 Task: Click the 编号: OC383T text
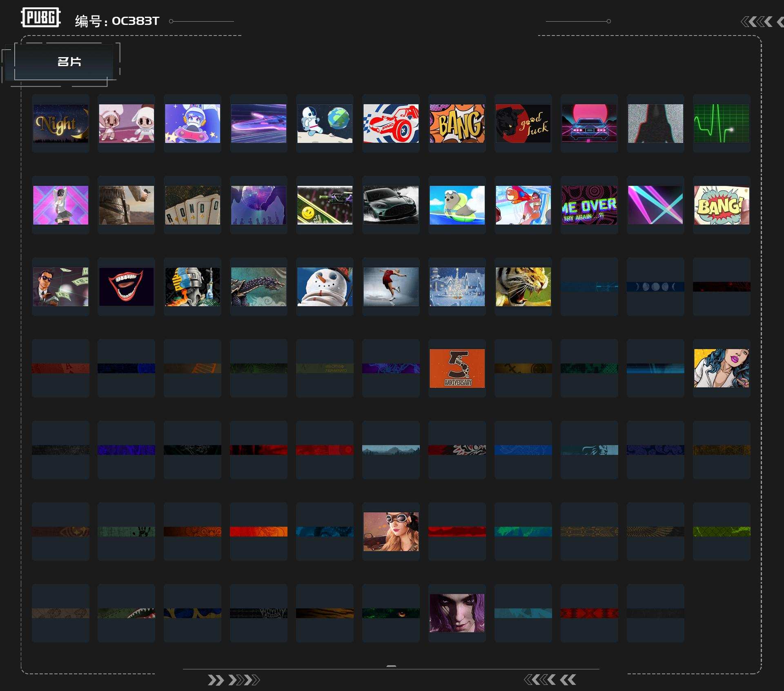pyautogui.click(x=117, y=21)
